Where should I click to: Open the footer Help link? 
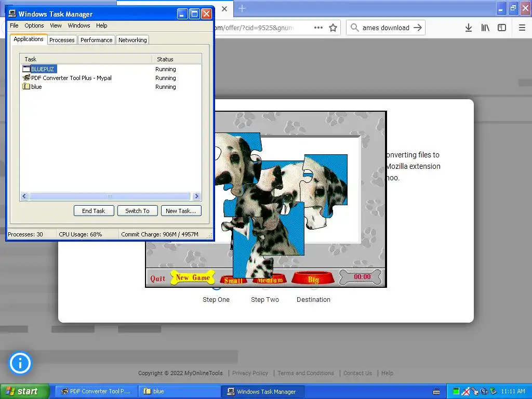click(x=387, y=373)
